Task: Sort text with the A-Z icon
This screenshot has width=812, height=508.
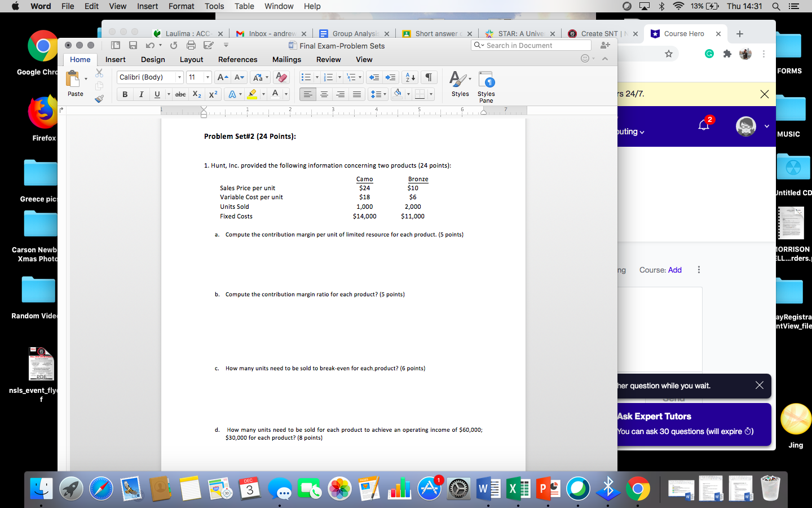Action: (411, 77)
